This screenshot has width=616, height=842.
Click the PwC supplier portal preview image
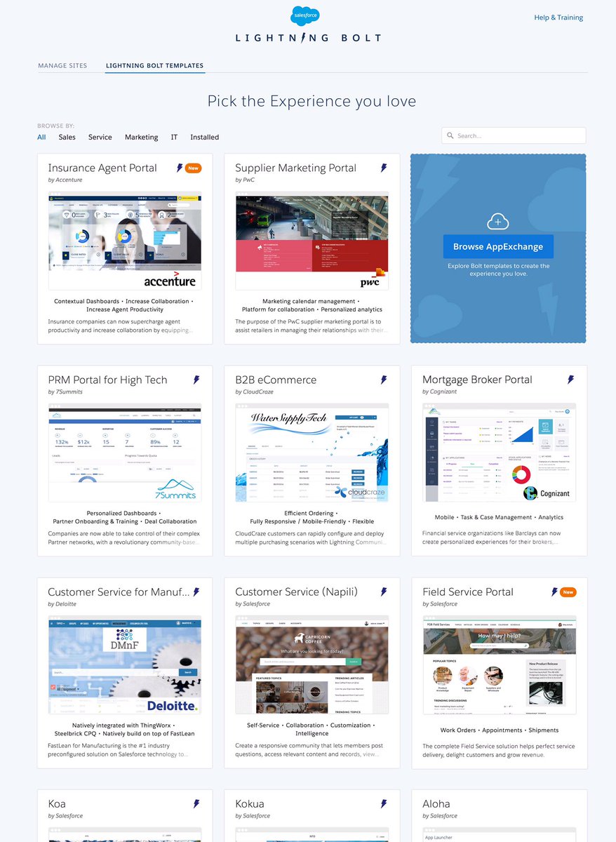click(x=312, y=241)
